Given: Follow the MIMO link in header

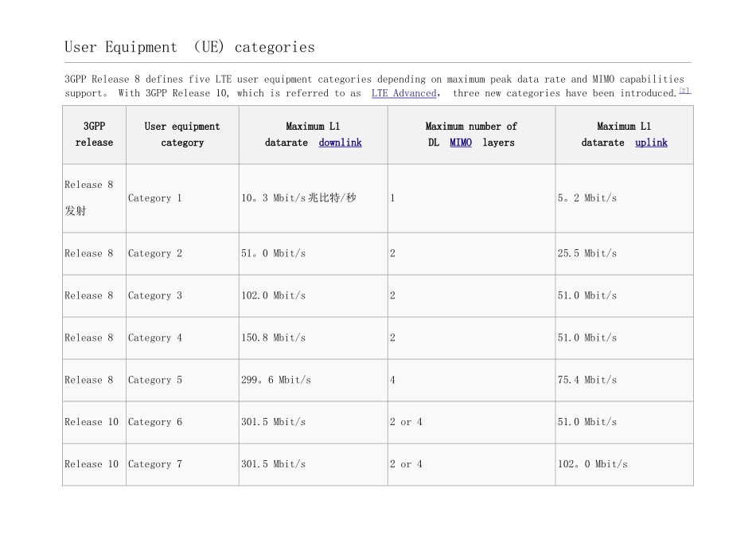Looking at the screenshot, I should pyautogui.click(x=461, y=143).
